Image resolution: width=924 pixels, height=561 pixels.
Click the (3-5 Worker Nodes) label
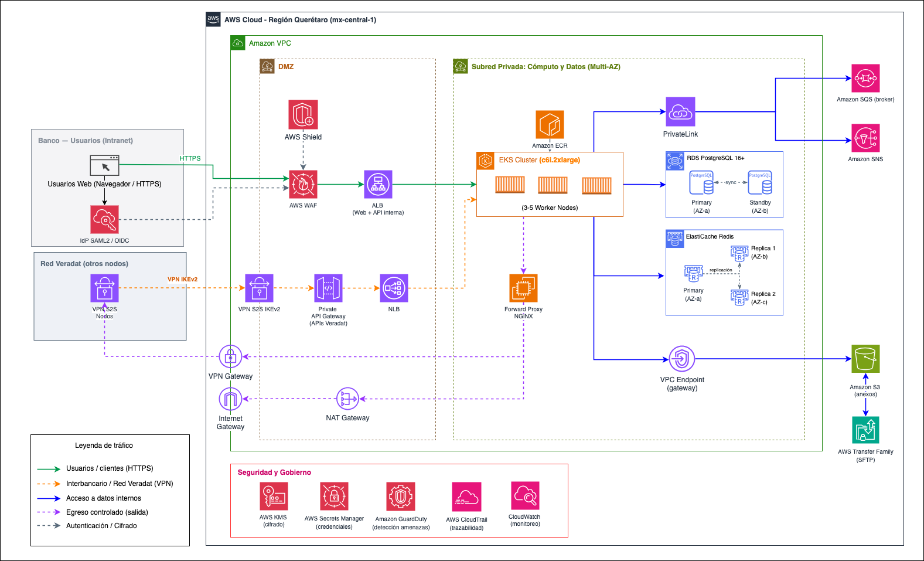[x=550, y=208]
